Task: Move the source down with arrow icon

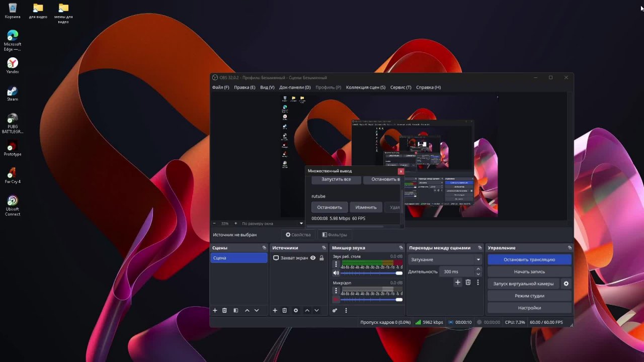Action: click(x=316, y=311)
